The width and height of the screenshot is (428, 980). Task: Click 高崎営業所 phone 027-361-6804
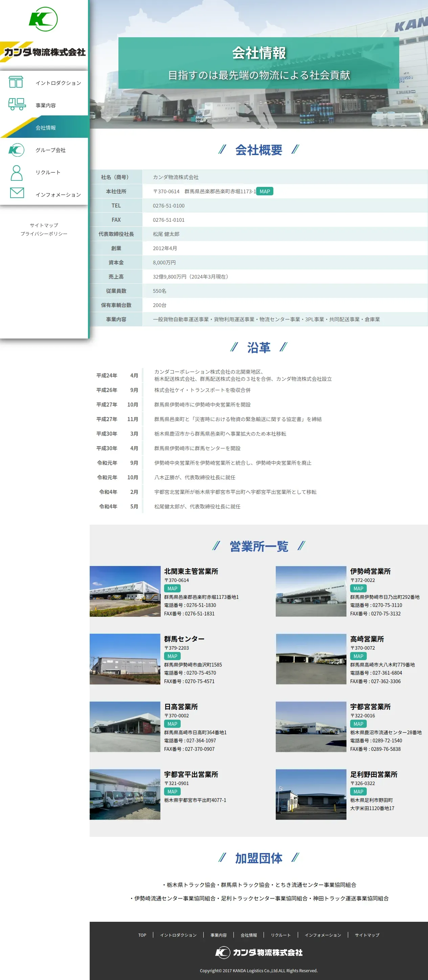tap(376, 673)
